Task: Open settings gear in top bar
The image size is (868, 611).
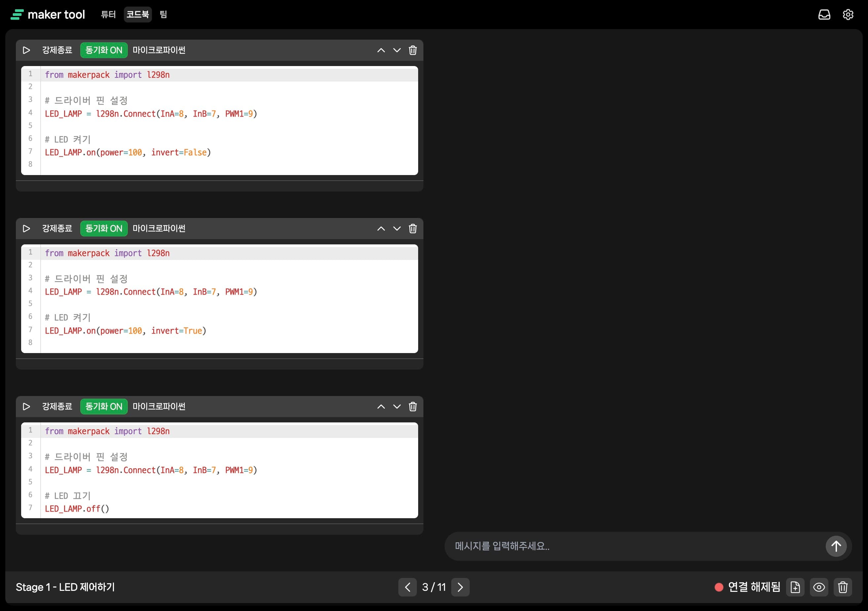Action: (848, 15)
